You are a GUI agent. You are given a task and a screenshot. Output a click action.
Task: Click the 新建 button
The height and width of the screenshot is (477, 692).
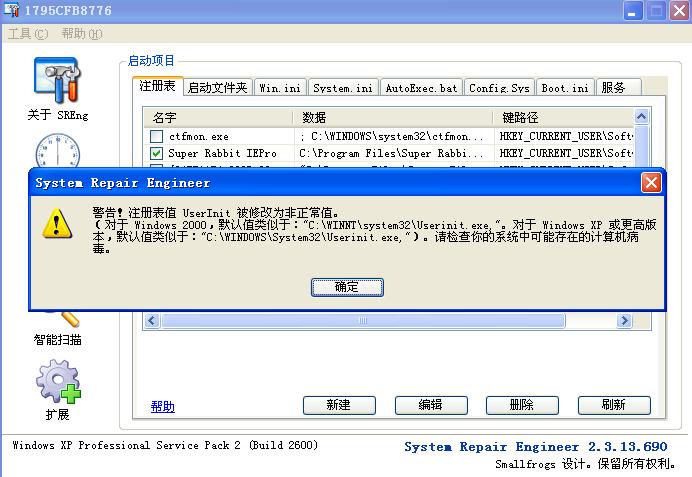click(x=339, y=405)
